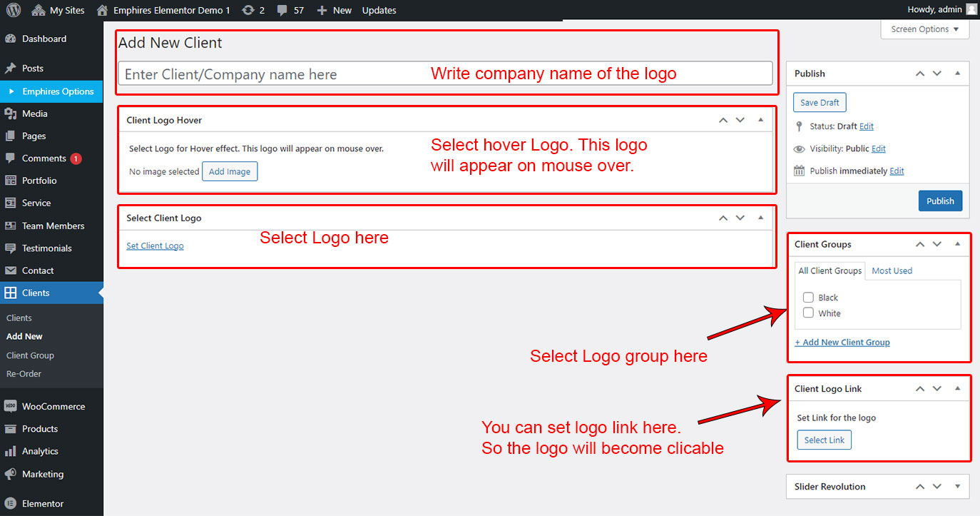Image resolution: width=980 pixels, height=516 pixels.
Task: Click the WordPress logo icon in the admin bar
Action: pos(14,10)
